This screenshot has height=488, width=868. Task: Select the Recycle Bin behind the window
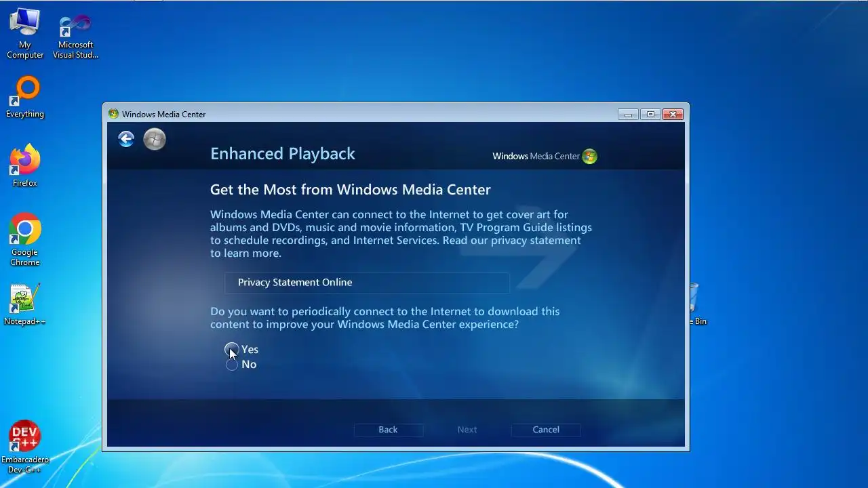(x=698, y=304)
